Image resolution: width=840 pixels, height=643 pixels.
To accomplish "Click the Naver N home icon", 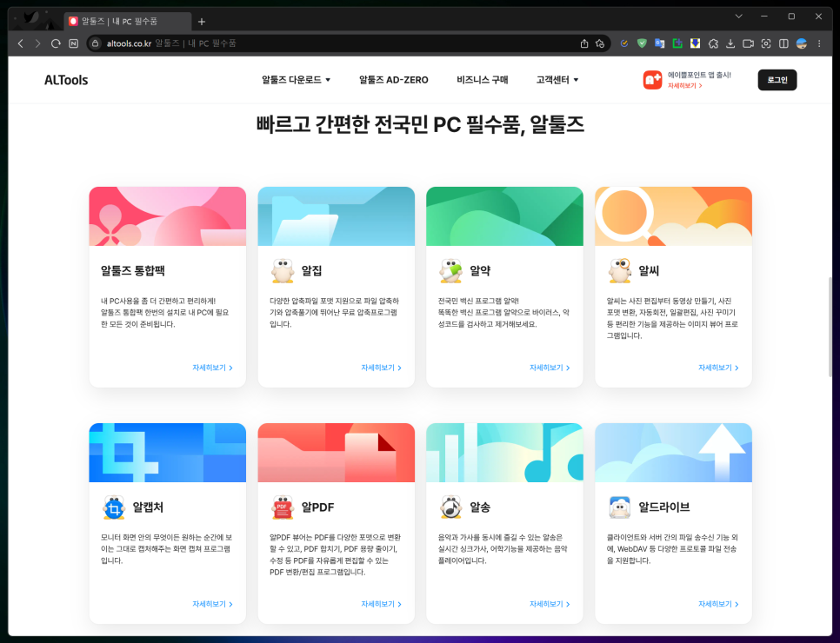I will (x=74, y=43).
